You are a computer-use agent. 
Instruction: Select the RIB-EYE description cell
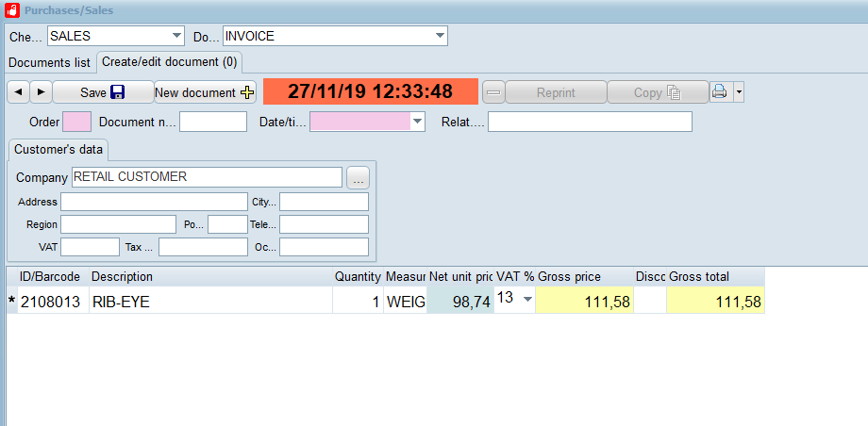coord(211,302)
